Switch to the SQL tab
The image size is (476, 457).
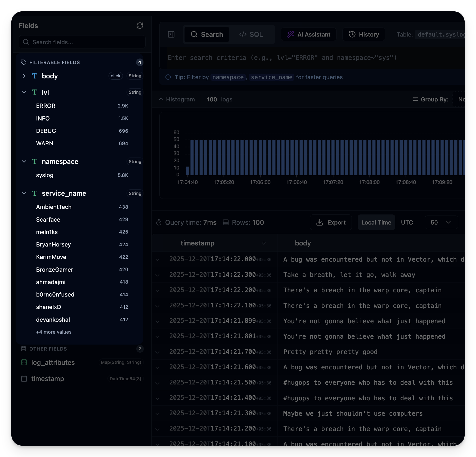click(x=251, y=34)
